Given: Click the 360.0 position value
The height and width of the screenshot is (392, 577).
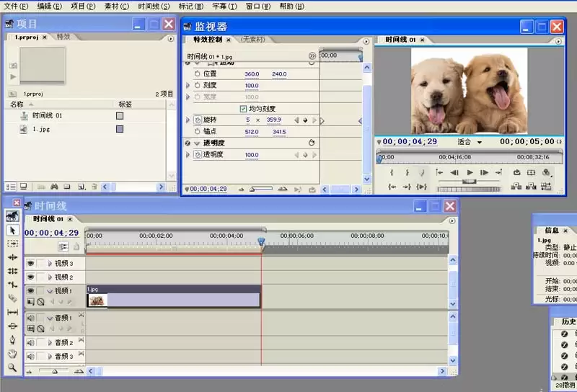Looking at the screenshot, I should pos(252,74).
